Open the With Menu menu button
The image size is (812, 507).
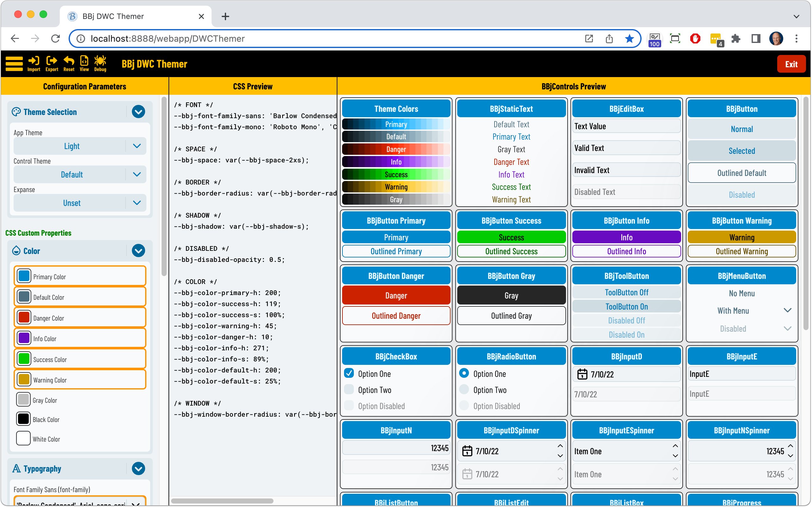[741, 311]
